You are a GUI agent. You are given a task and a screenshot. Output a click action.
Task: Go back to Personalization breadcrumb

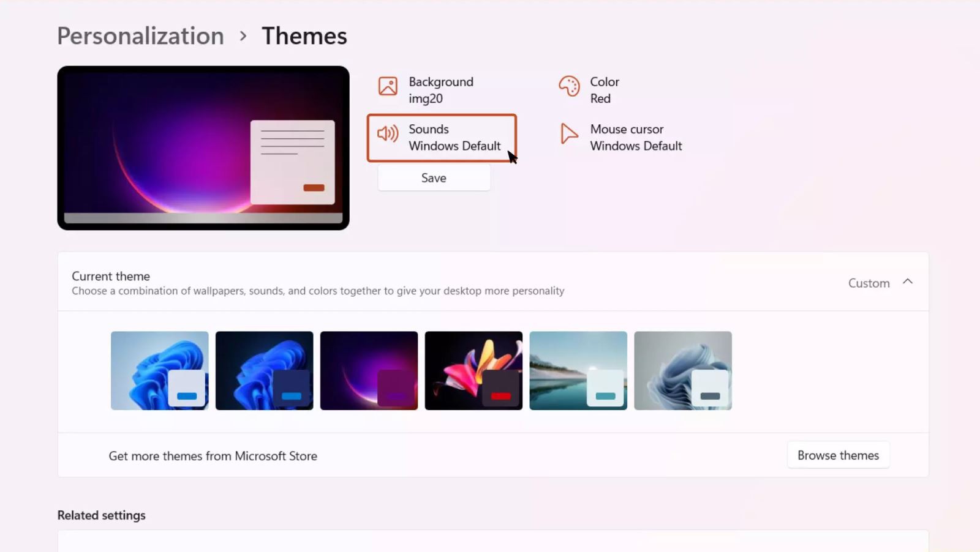tap(141, 36)
